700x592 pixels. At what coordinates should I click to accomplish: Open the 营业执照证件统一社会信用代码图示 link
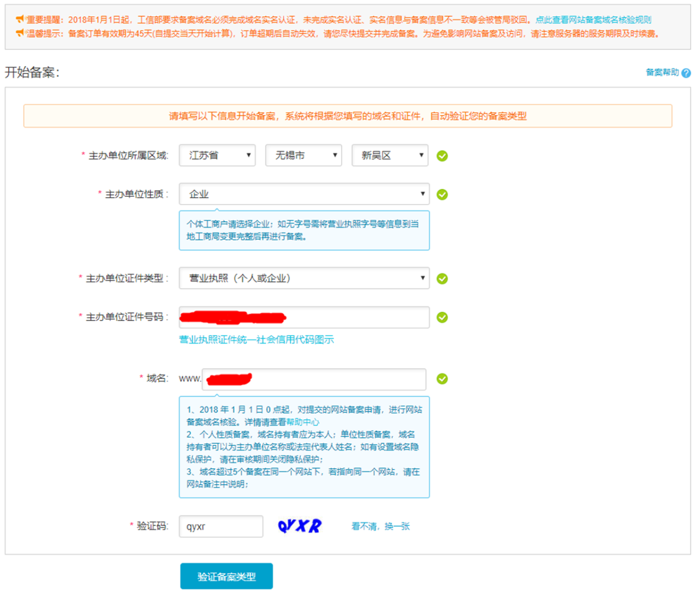(x=256, y=339)
